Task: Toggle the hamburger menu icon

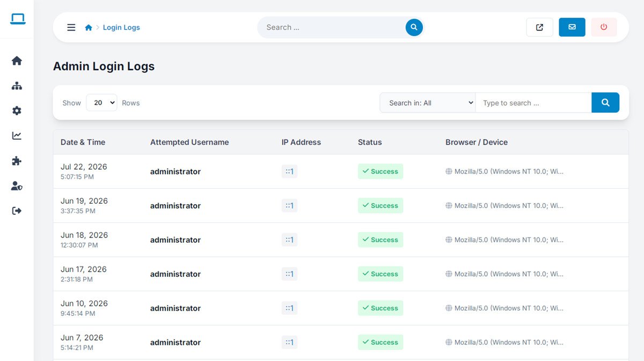Action: 71,27
